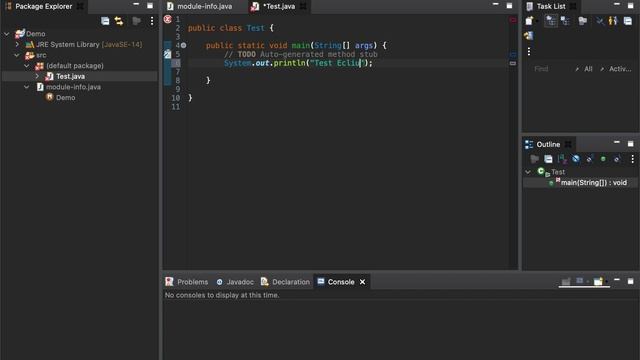Viewport: 640px width, 360px height.
Task: Close the Console view
Action: click(x=362, y=282)
